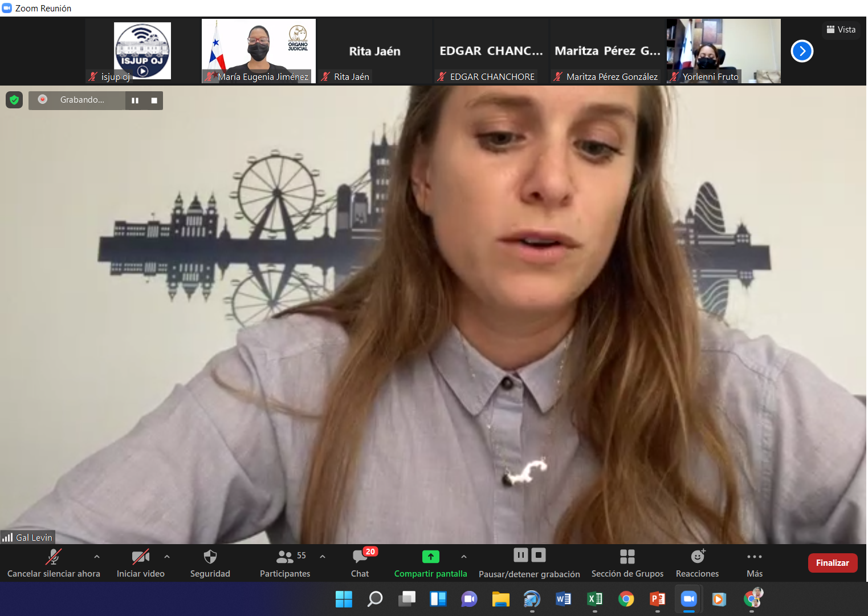Open the Reacciones menu
The width and height of the screenshot is (868, 616).
698,563
